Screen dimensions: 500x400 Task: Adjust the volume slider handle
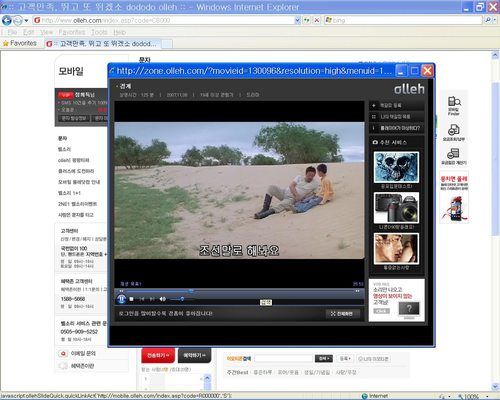pos(182,299)
